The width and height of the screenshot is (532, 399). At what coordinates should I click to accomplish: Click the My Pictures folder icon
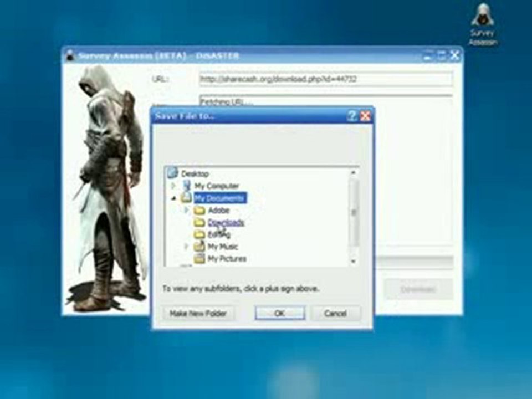click(199, 259)
